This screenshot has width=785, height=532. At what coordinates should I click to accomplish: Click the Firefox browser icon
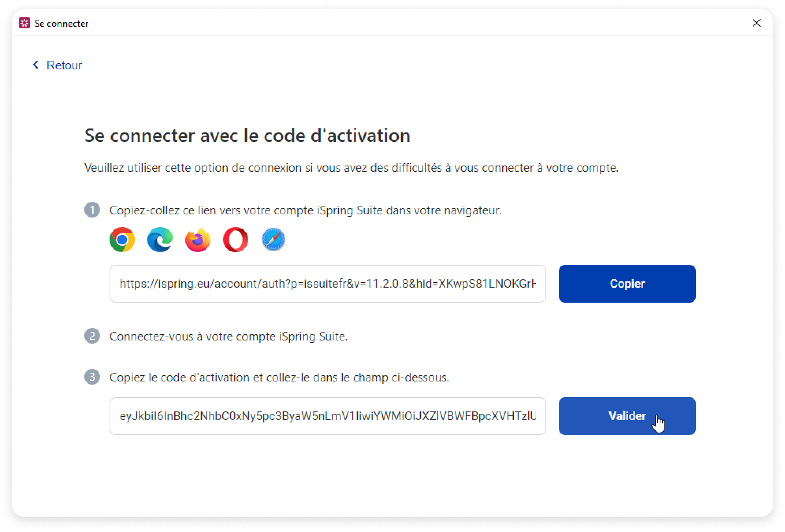click(x=198, y=240)
